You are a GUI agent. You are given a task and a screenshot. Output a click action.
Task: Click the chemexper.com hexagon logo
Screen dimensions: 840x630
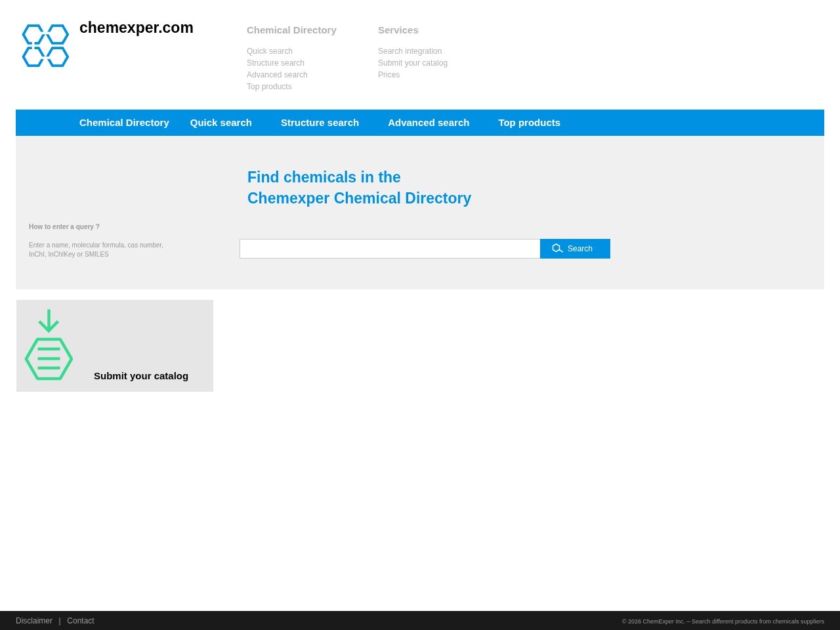click(x=45, y=45)
